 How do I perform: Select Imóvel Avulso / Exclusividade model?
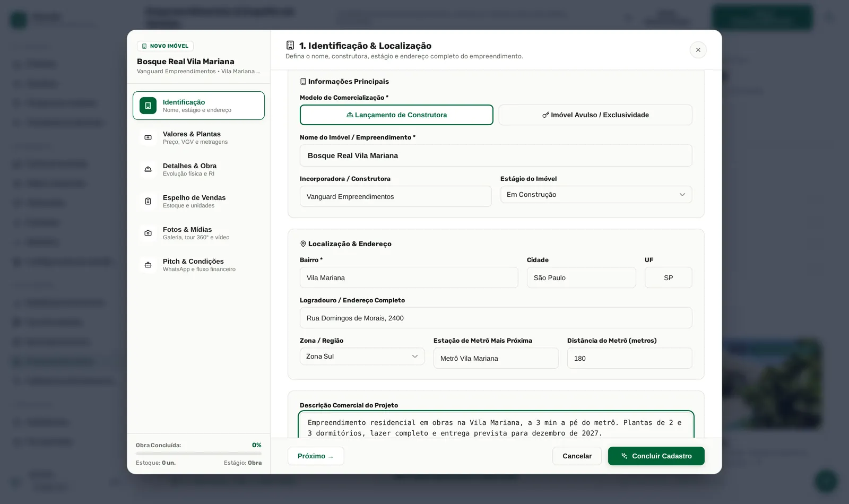[x=595, y=115]
